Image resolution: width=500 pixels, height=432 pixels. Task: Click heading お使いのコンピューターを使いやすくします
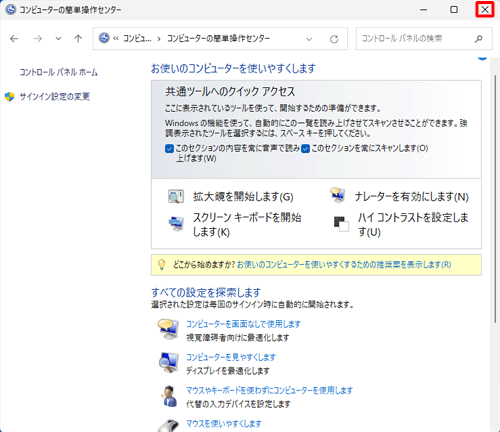coord(233,69)
